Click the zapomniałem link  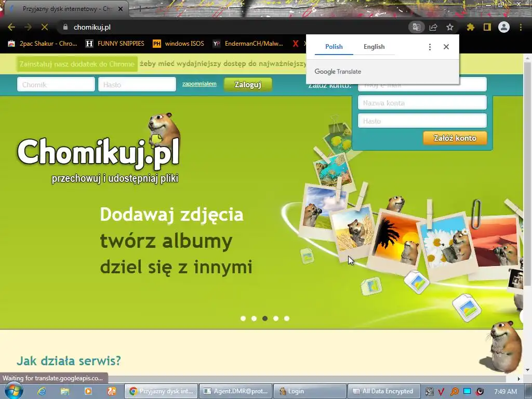[199, 84]
